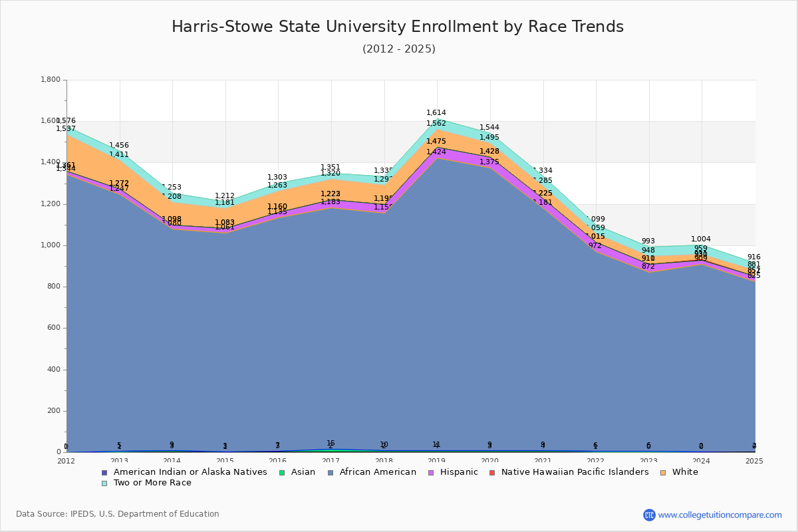This screenshot has width=798, height=532.
Task: Click the 872 data label for 2023
Action: click(x=648, y=267)
